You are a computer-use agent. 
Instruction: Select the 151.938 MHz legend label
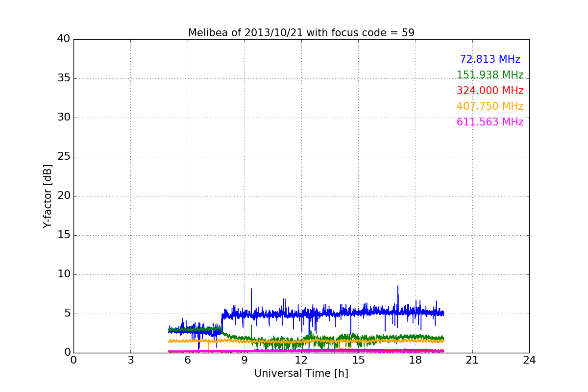click(490, 75)
